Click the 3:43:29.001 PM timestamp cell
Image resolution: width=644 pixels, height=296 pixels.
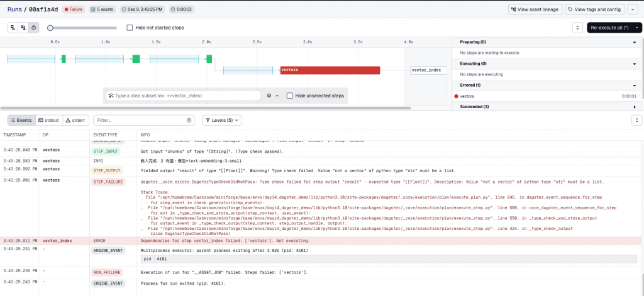pos(19,180)
